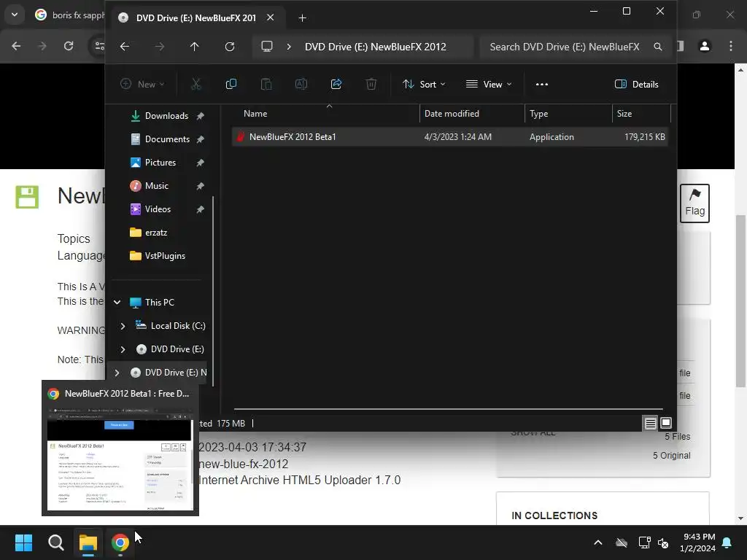Click the Share icon in Explorer toolbar
The height and width of the screenshot is (560, 747).
336,85
